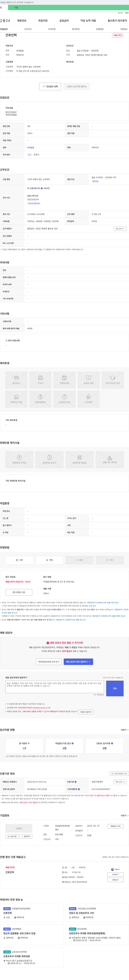Open the 취업지원 menu
The image size is (129, 980).
pos(43,21)
